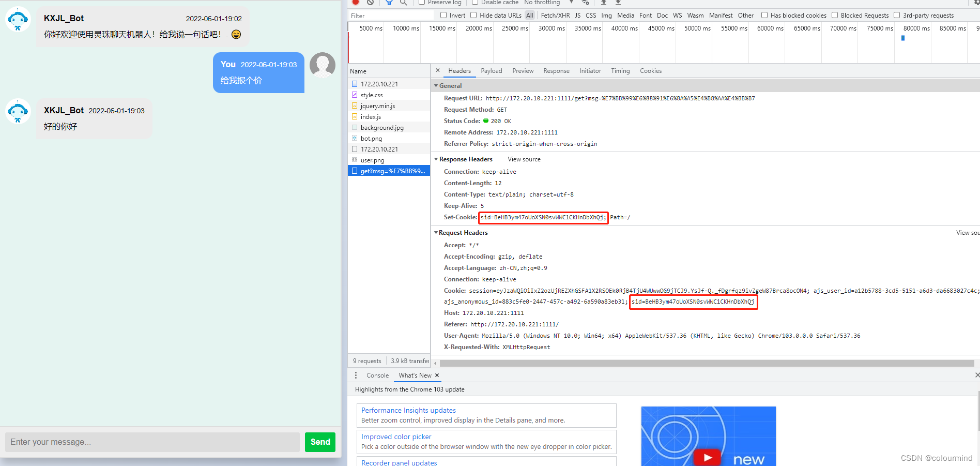Switch to the Payload tab

tap(492, 71)
